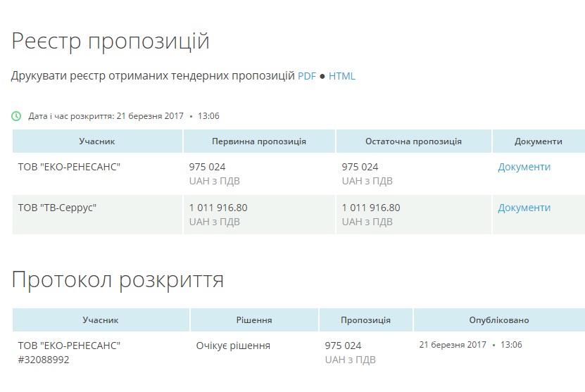Open the PDF version of the registry
Image resolution: width=585 pixels, height=392 pixels.
(307, 76)
